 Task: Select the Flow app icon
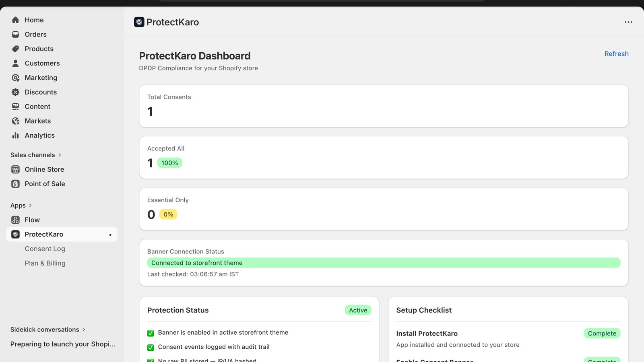(15, 220)
